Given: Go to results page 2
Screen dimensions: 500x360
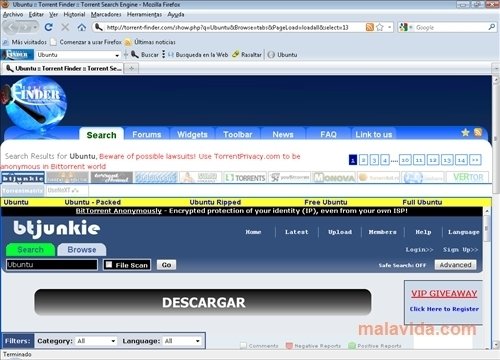Looking at the screenshot, I should (x=364, y=160).
